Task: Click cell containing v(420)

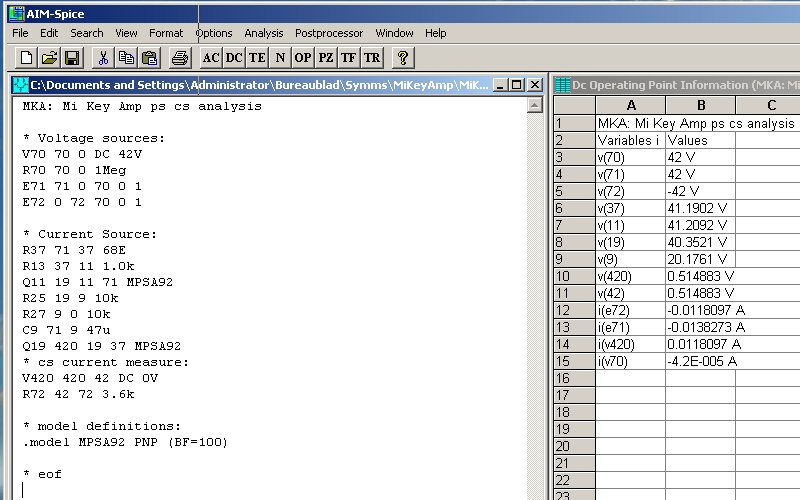Action: click(x=631, y=276)
